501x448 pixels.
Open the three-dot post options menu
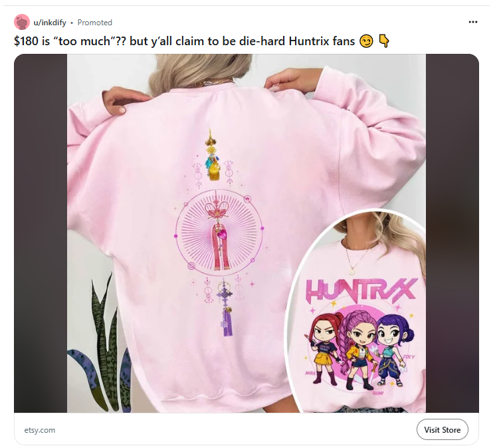(x=473, y=22)
